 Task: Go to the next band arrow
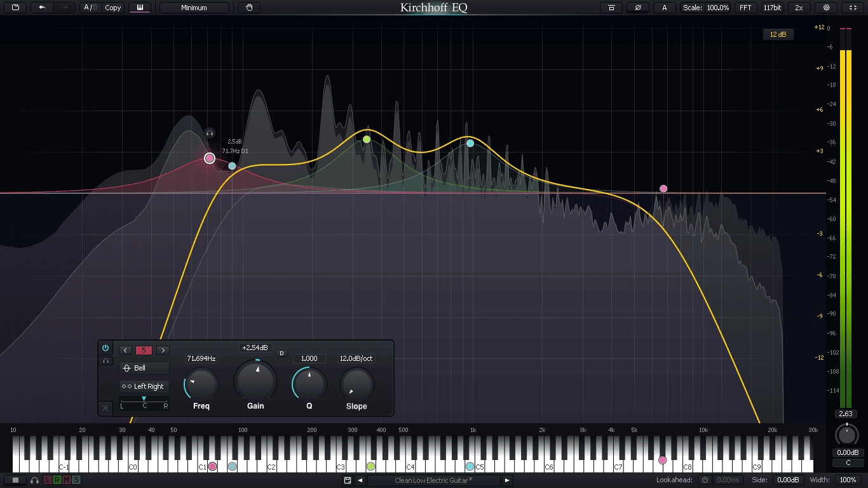(163, 350)
